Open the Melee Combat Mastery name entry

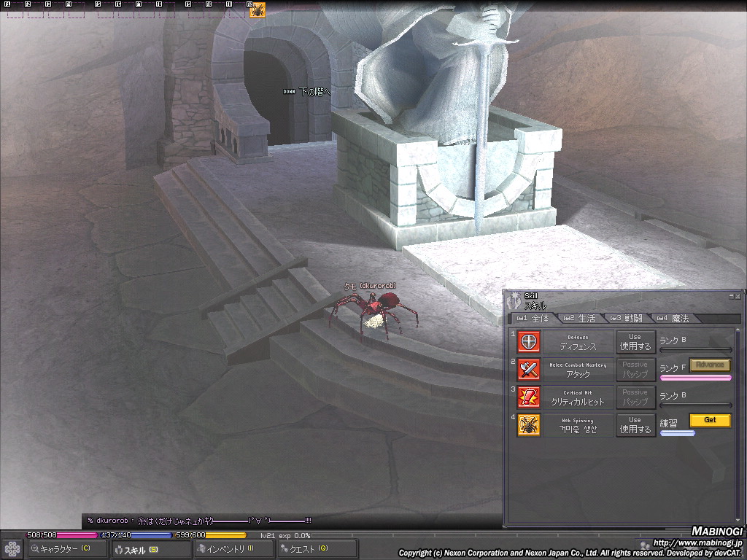pos(578,370)
